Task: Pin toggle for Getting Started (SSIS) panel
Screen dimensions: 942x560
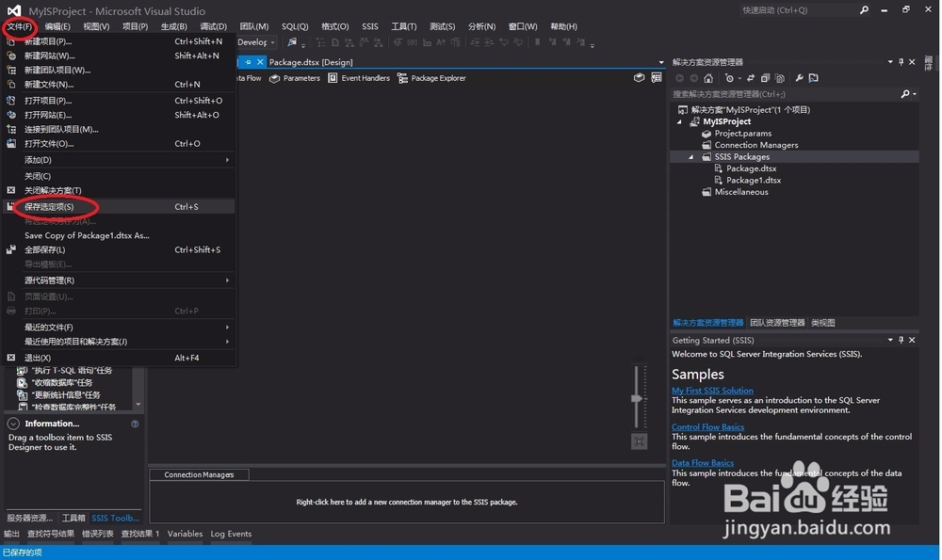Action: 901,341
